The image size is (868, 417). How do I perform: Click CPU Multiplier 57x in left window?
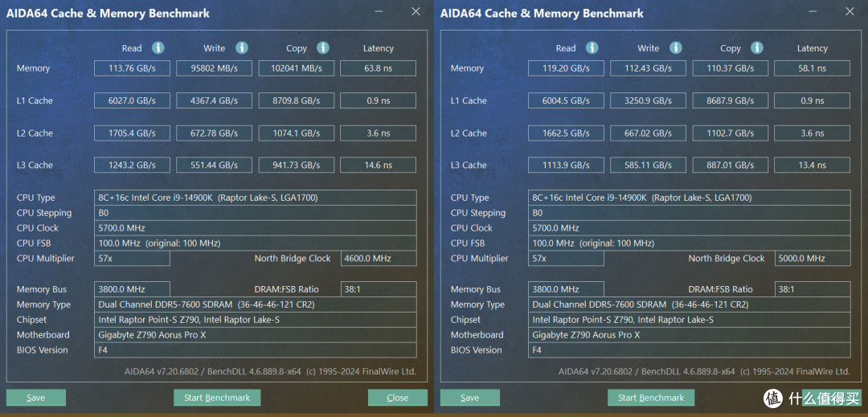(133, 258)
